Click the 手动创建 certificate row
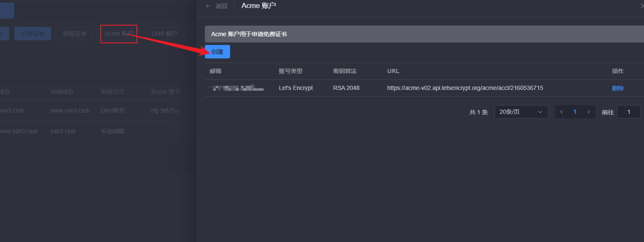Screen dimensions: 644x242 coord(113,131)
